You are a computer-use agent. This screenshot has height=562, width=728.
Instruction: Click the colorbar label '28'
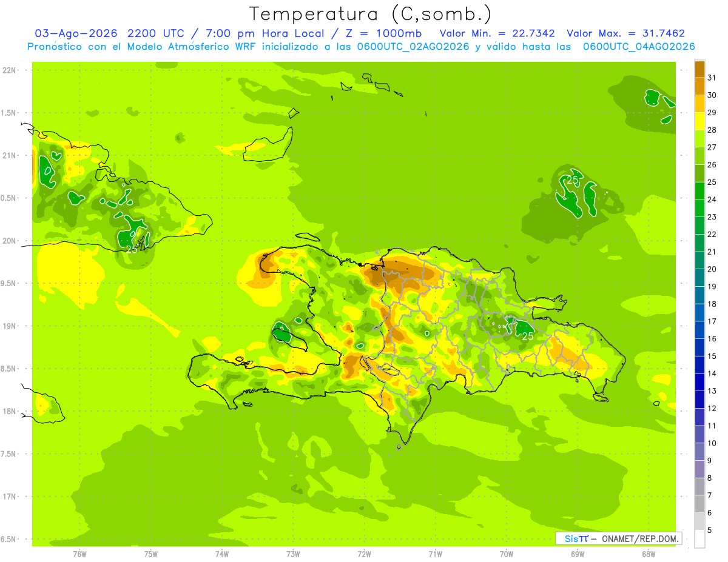(x=712, y=130)
